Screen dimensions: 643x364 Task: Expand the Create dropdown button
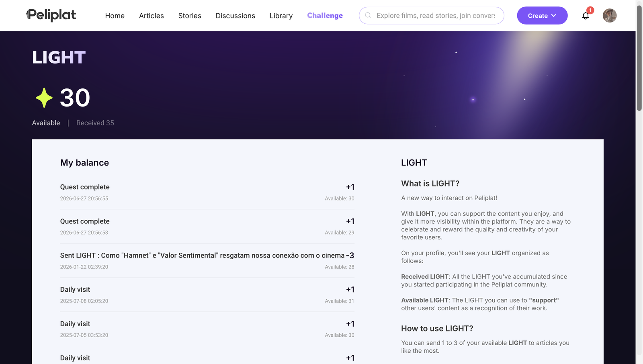point(542,16)
